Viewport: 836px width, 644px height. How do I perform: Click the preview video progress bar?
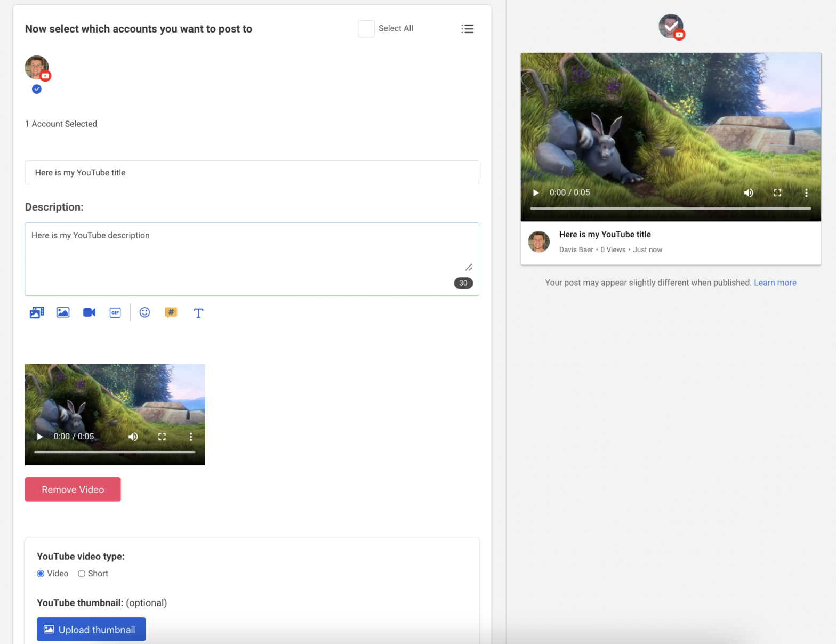(x=671, y=208)
